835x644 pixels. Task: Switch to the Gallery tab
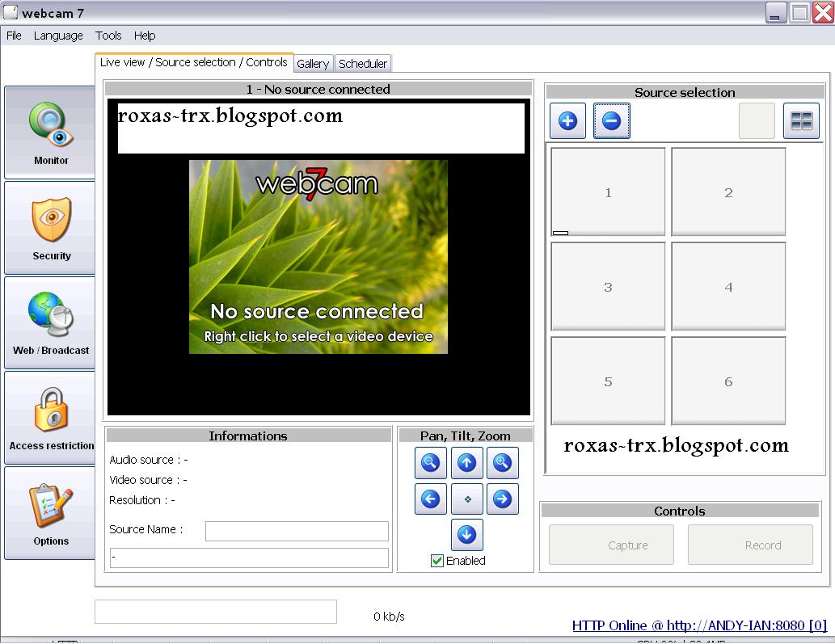point(313,63)
